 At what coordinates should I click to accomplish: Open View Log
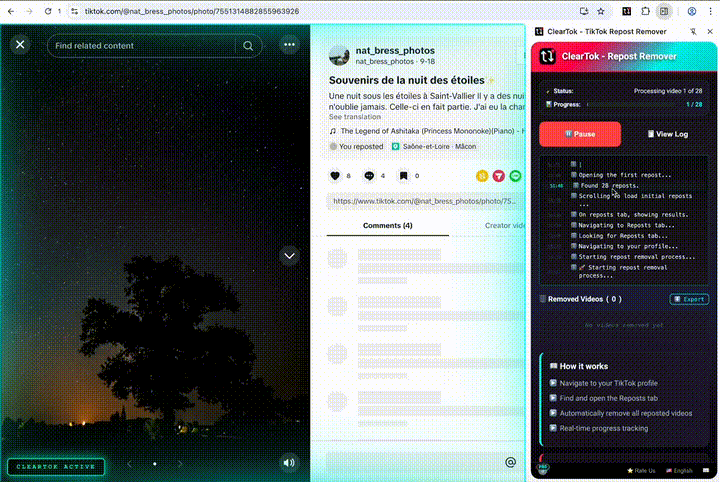(668, 134)
